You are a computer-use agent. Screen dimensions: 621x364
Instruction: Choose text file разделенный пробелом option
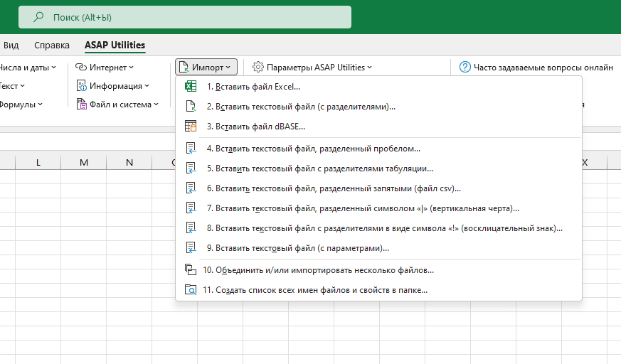click(x=378, y=149)
